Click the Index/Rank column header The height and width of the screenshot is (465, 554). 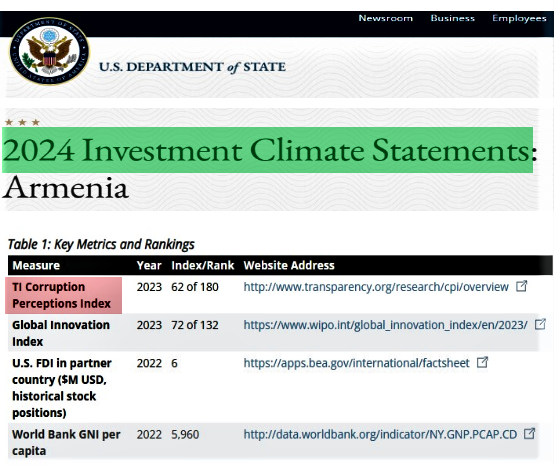click(x=202, y=265)
